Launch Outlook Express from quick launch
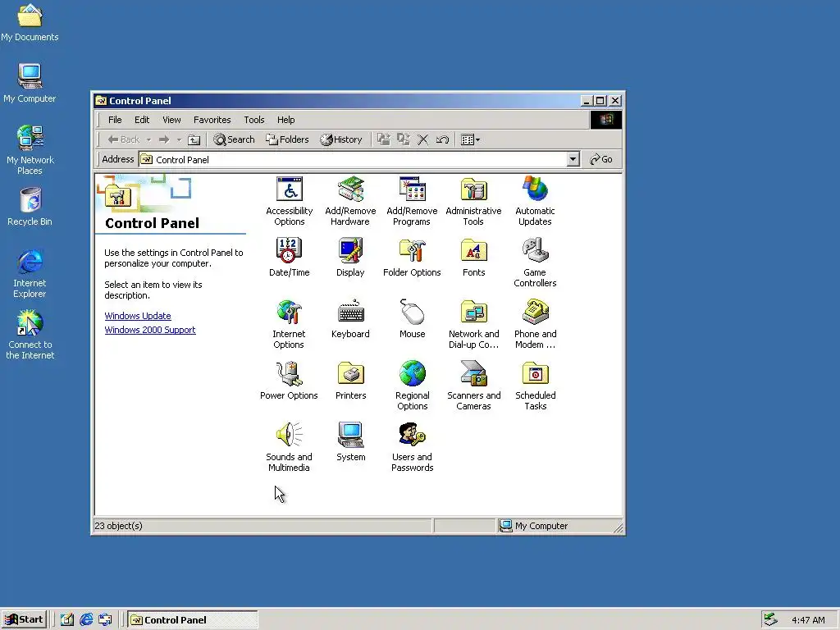This screenshot has width=840, height=630. pos(106,620)
